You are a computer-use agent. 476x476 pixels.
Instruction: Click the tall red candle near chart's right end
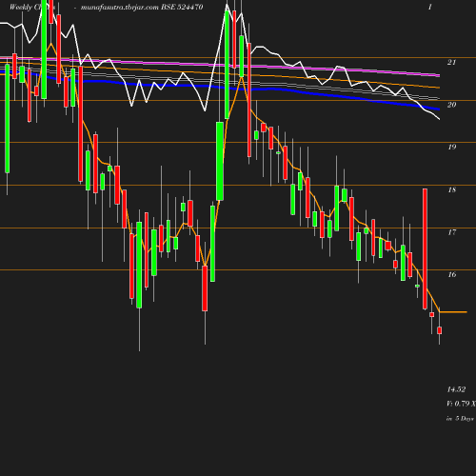[x=425, y=248]
